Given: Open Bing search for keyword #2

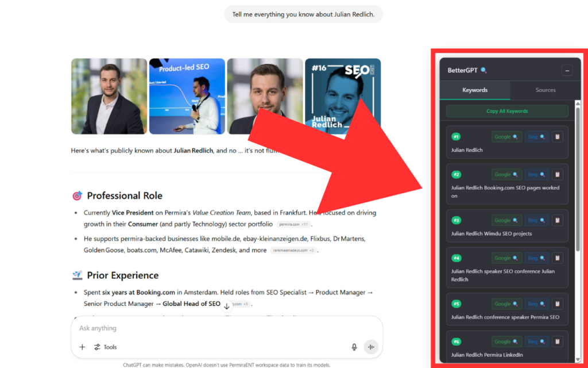Looking at the screenshot, I should [x=537, y=174].
